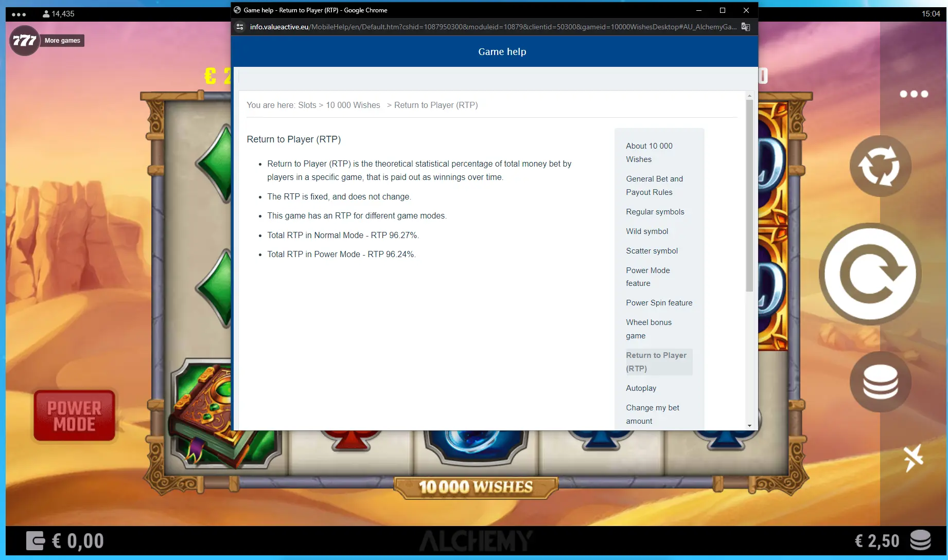Open the three-dot menu beside the player count

(19, 14)
